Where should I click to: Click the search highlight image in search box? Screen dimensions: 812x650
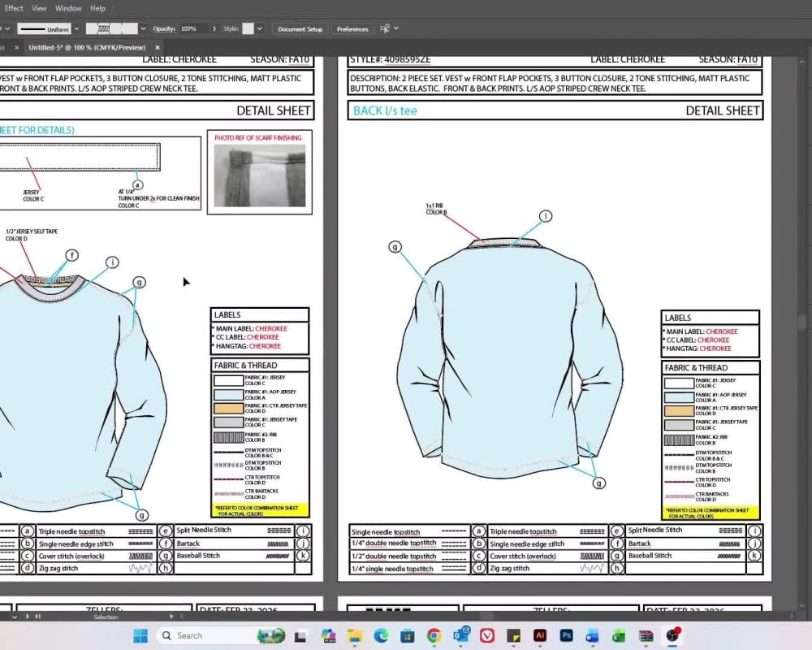click(271, 635)
